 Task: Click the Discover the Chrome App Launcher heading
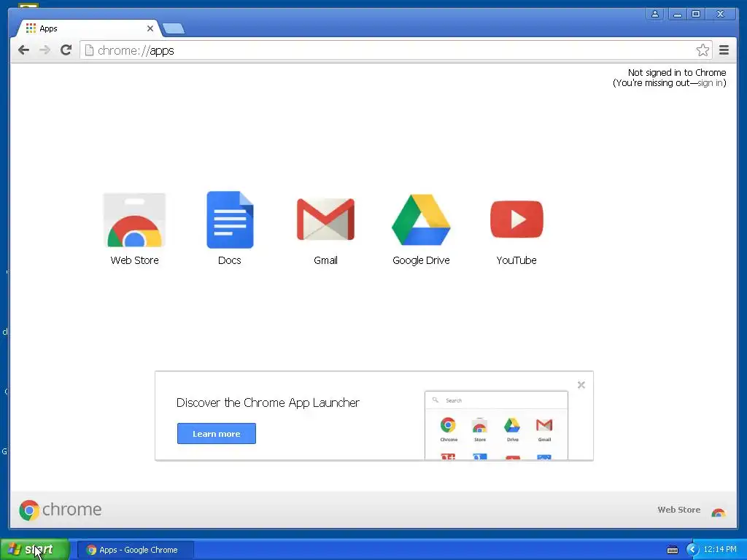click(x=268, y=402)
